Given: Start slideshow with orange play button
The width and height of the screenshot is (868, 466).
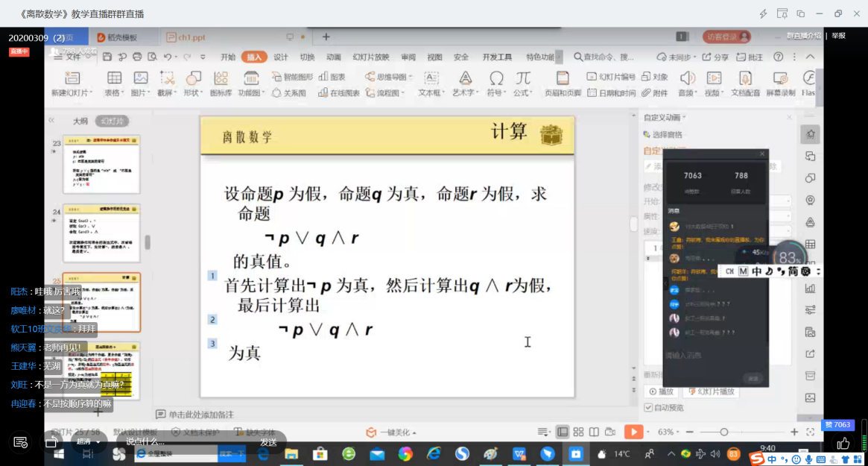Looking at the screenshot, I should (x=633, y=432).
